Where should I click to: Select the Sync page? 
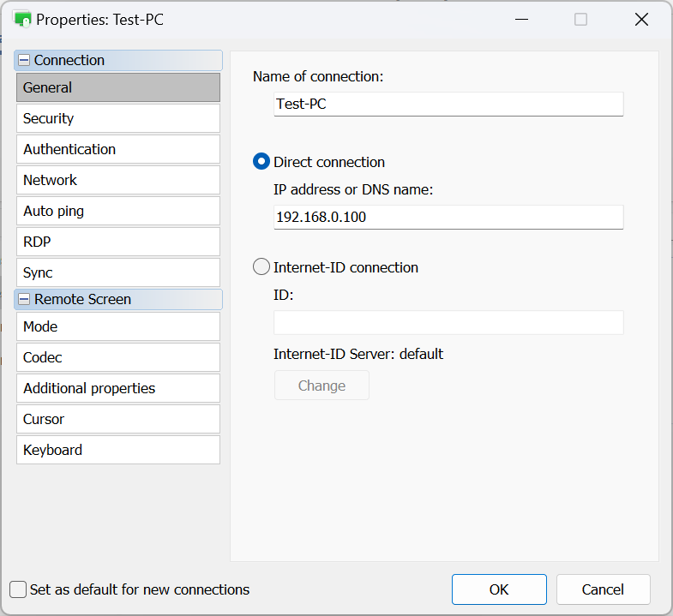[117, 272]
